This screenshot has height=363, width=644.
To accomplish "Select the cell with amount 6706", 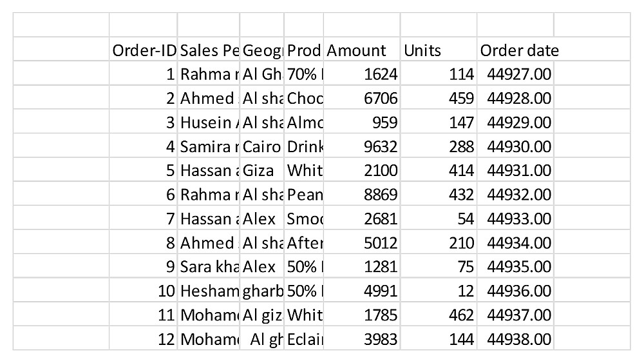I will point(362,99).
